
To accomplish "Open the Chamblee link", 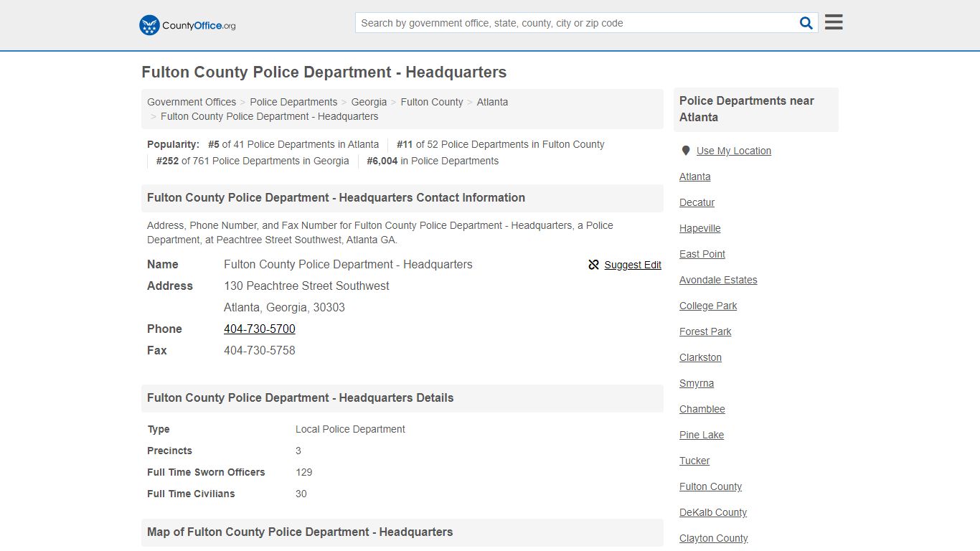I will pos(702,409).
